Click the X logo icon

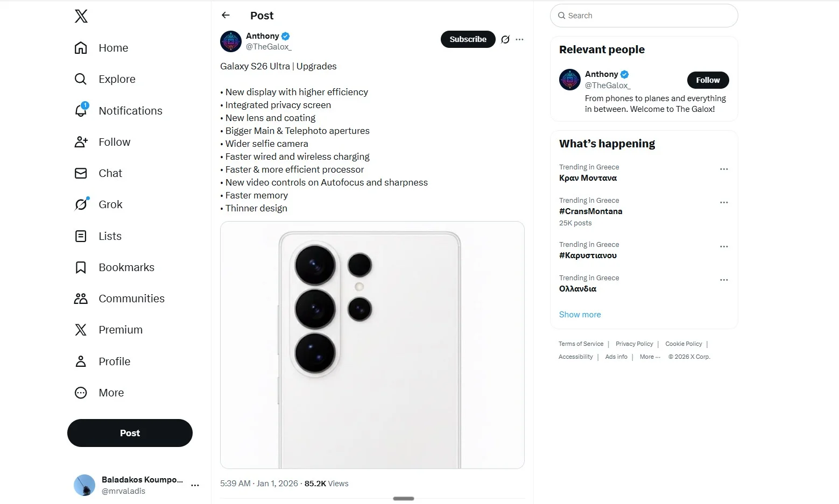pyautogui.click(x=81, y=16)
